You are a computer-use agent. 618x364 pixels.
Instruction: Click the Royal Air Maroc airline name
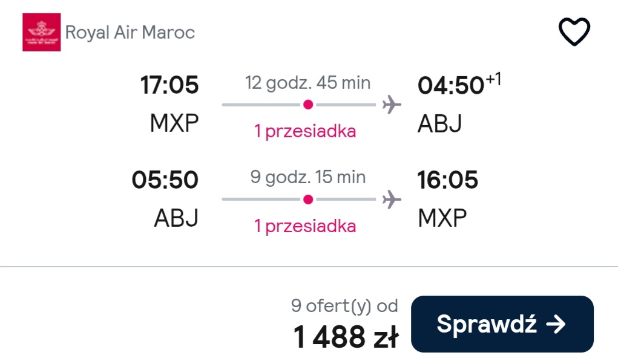coord(130,32)
